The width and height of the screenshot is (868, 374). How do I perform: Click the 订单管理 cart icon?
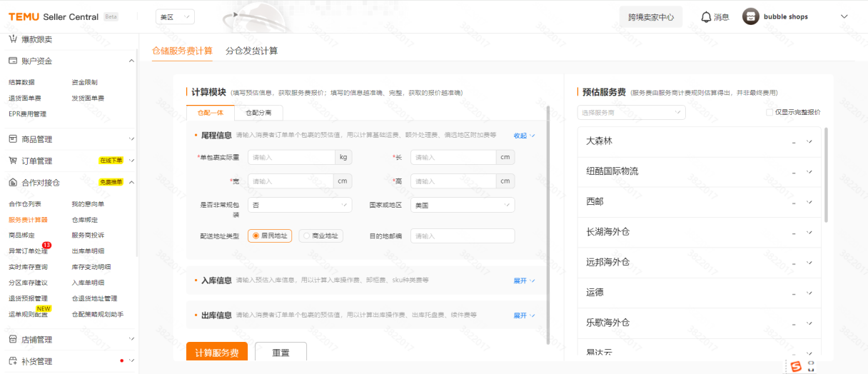13,161
